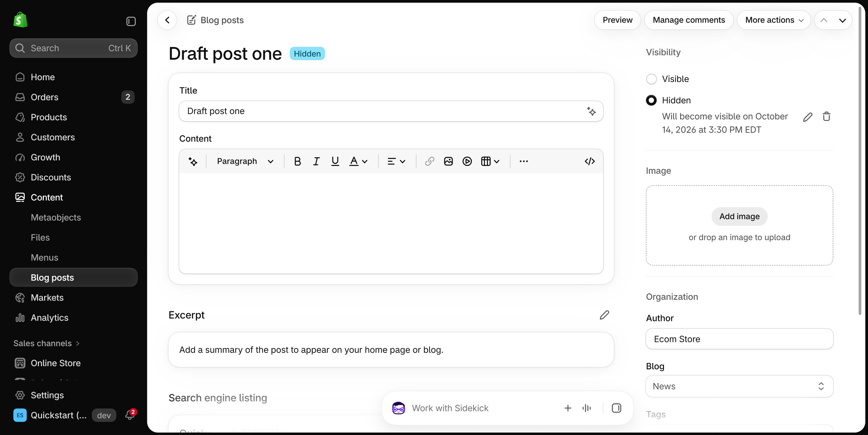
Task: Insert a video in content editor
Action: [x=467, y=161]
